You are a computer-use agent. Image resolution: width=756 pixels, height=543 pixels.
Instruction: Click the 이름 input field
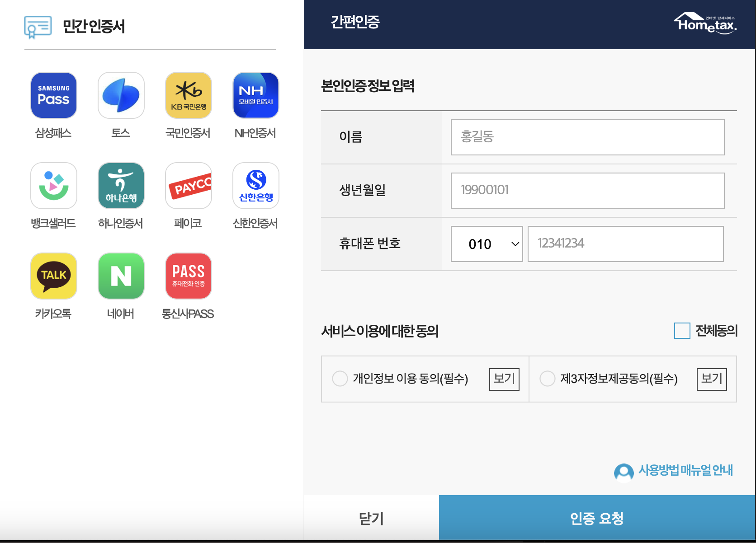(x=586, y=137)
